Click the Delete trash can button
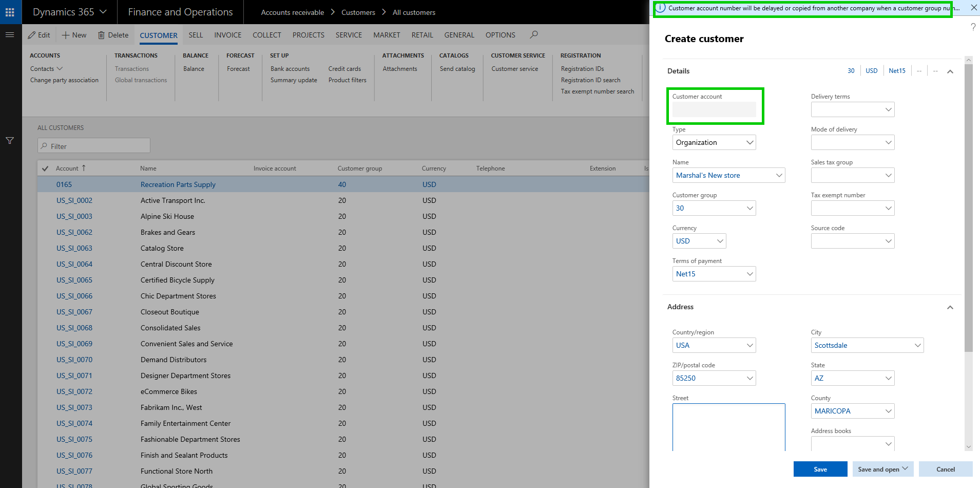Viewport: 980px width, 488px height. [x=113, y=35]
